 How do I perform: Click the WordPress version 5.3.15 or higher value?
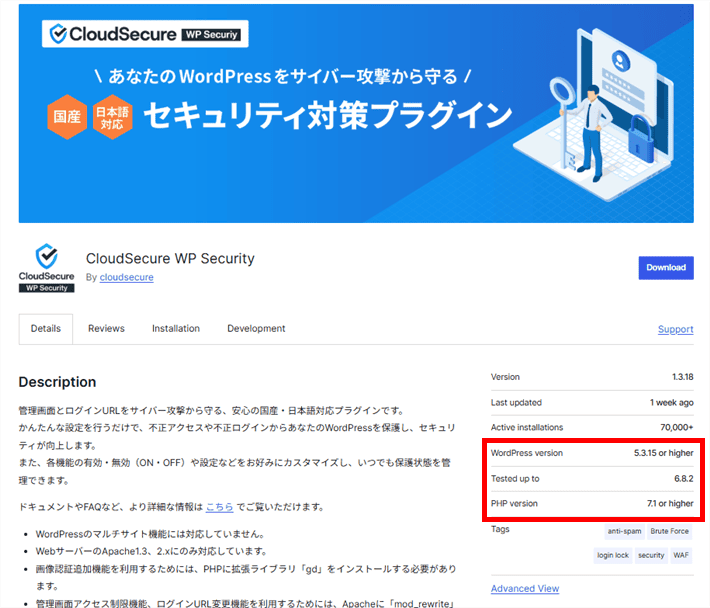[x=663, y=453]
